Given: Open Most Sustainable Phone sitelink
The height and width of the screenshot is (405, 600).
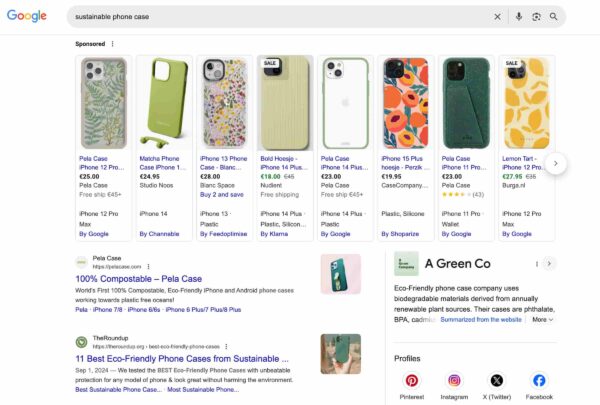Looking at the screenshot, I should coord(203,390).
